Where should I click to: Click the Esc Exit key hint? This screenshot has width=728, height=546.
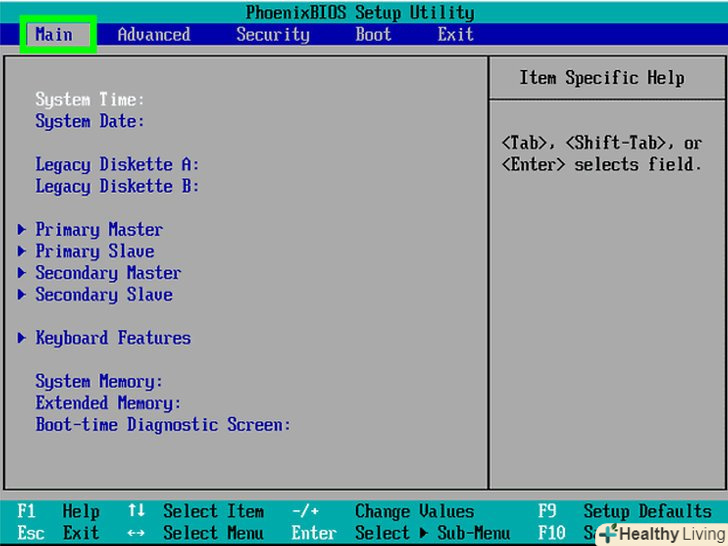pyautogui.click(x=58, y=533)
